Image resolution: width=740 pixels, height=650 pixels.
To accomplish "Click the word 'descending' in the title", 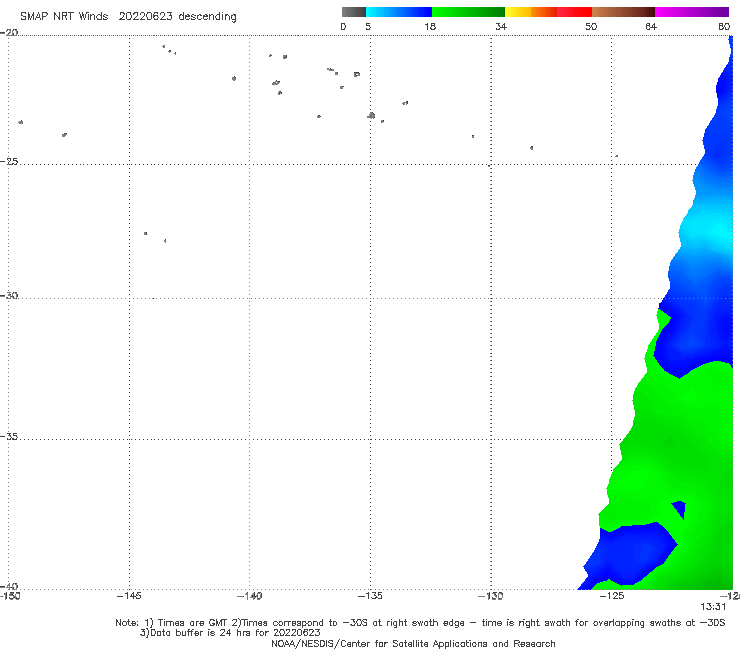I will pyautogui.click(x=207, y=17).
